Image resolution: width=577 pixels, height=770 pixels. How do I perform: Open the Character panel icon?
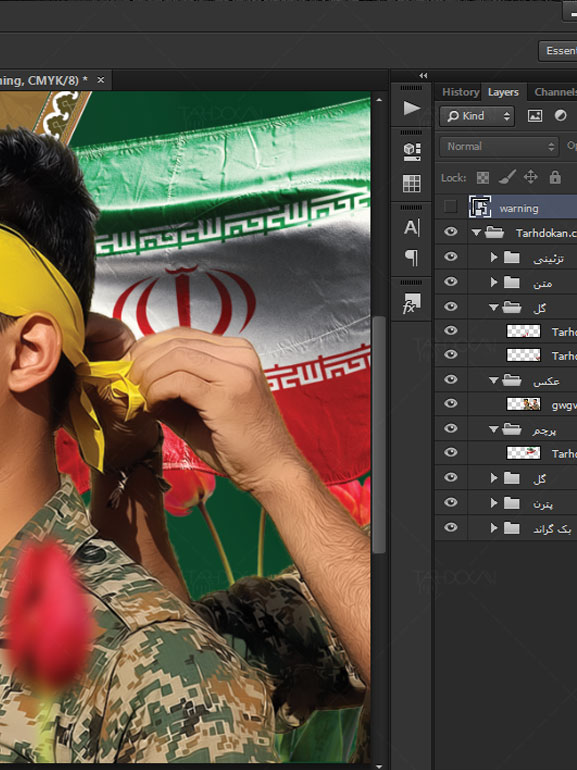click(412, 228)
